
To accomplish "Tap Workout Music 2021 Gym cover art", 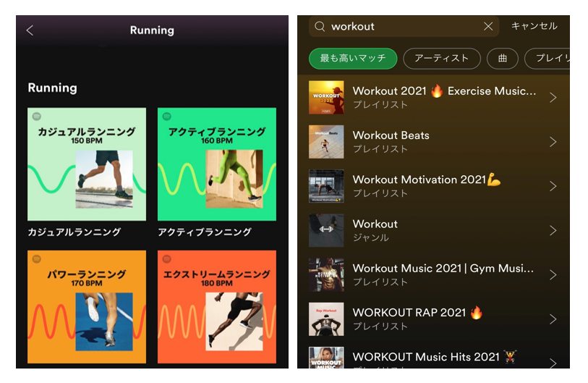I will point(326,274).
